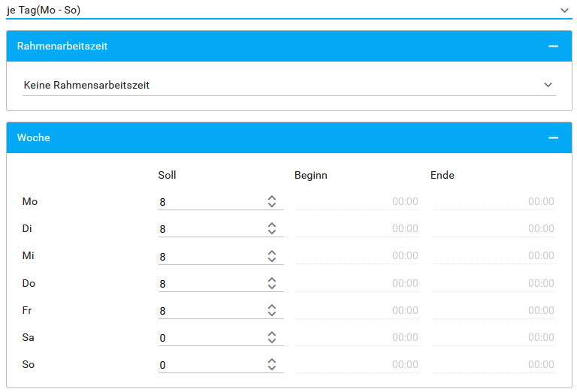Click the 'Rahmenarbeitszeit' header title
Viewport: 577px width, 392px height.
pos(62,46)
